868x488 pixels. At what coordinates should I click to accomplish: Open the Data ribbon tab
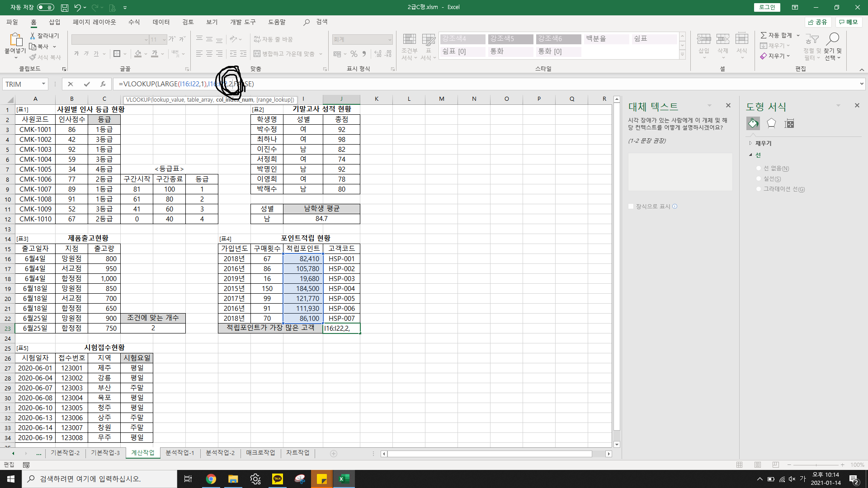pyautogui.click(x=161, y=22)
